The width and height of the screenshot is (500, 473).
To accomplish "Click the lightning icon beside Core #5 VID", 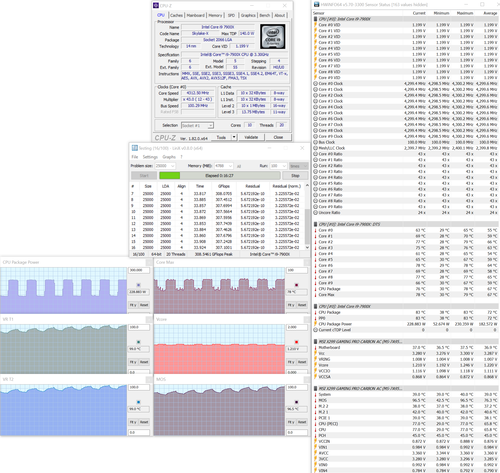I will 315,54.
